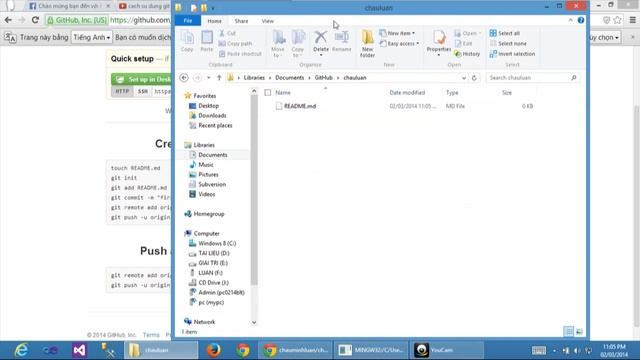Switch to Large icons view in the status bar
Screen dimensions: 640x360
click(579, 331)
